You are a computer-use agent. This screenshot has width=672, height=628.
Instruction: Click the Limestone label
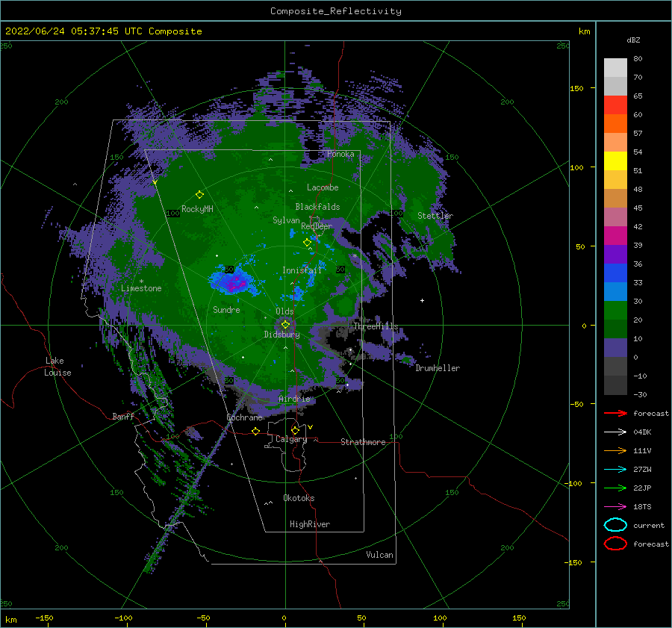tap(141, 288)
